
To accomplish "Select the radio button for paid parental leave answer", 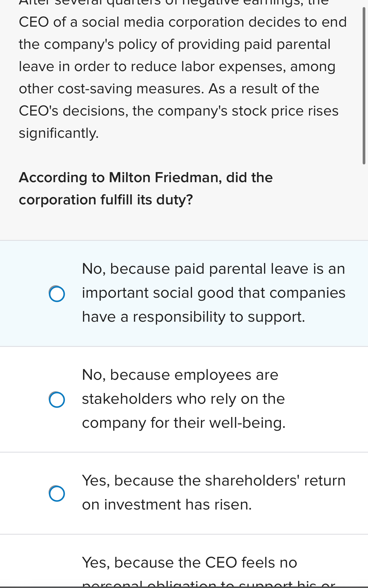I will tap(57, 294).
